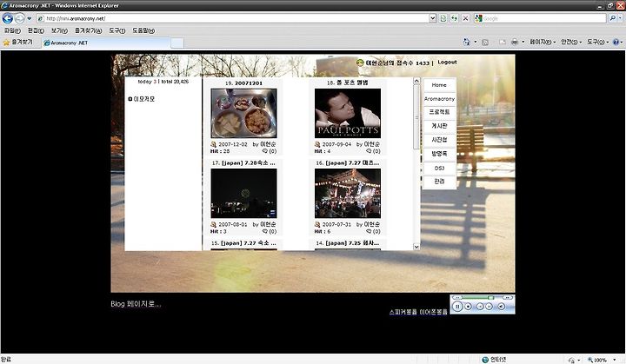The height and width of the screenshot is (364, 626).
Task: Open the 도구(O) command bar menu
Action: [x=597, y=42]
